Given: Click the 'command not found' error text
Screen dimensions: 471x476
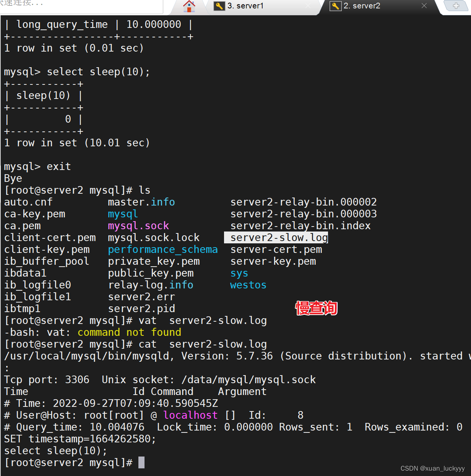Looking at the screenshot, I should click(129, 332).
